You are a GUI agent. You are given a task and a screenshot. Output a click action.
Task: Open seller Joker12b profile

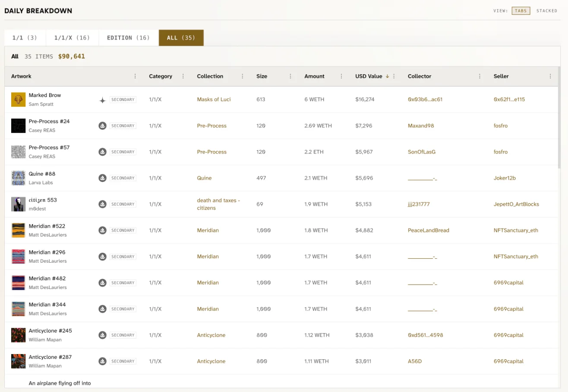coord(505,178)
